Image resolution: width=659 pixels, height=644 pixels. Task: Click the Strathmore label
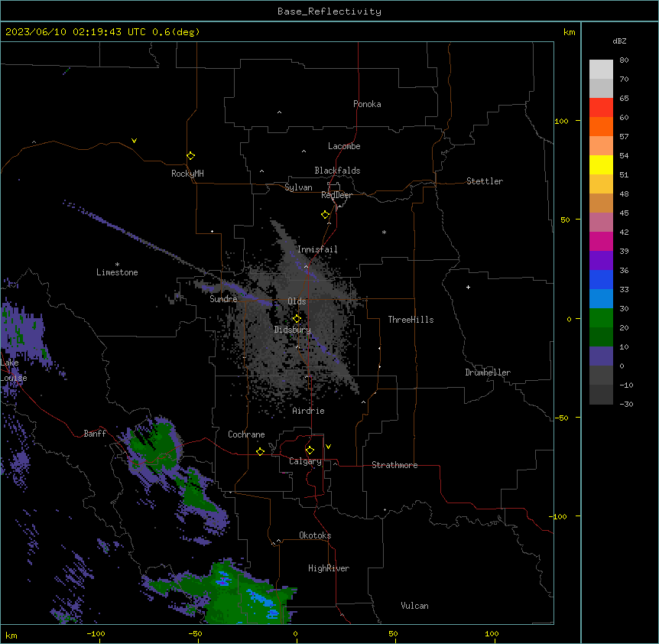(394, 465)
